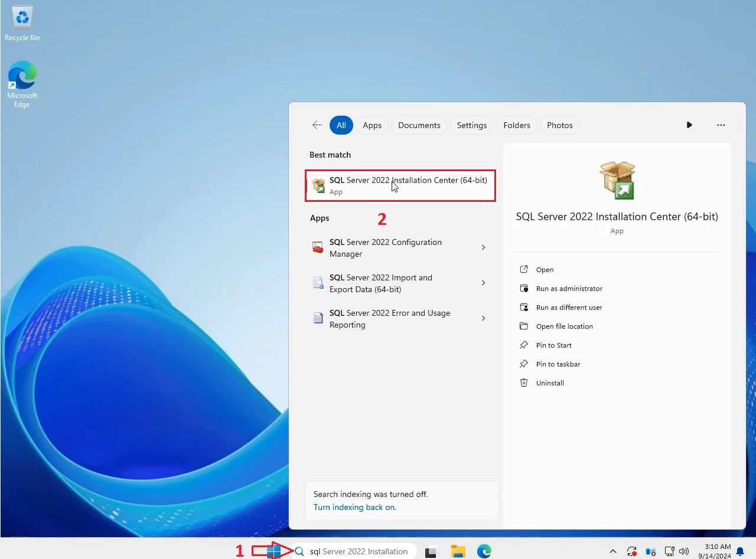The image size is (756, 559).
Task: Switch to the Folders filter tab
Action: tap(517, 125)
